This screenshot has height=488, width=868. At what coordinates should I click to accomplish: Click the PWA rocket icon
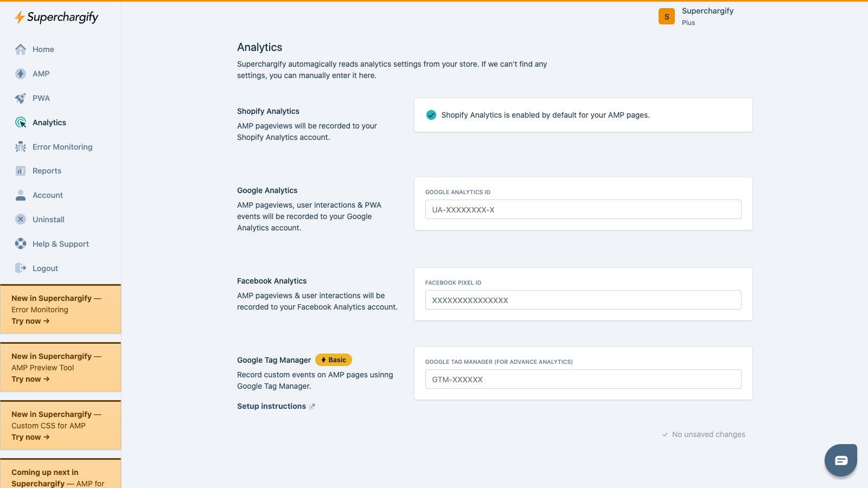pyautogui.click(x=21, y=98)
